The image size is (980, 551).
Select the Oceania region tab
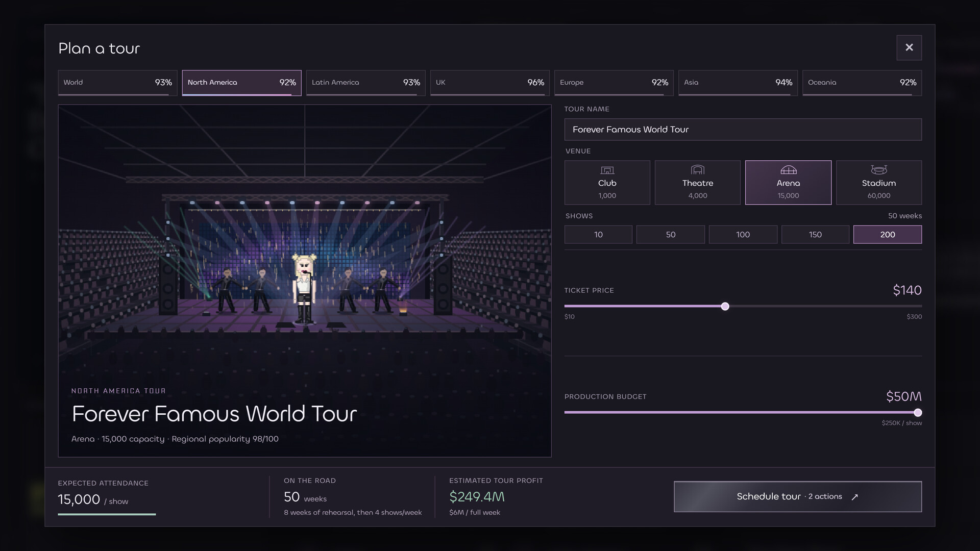pos(862,83)
